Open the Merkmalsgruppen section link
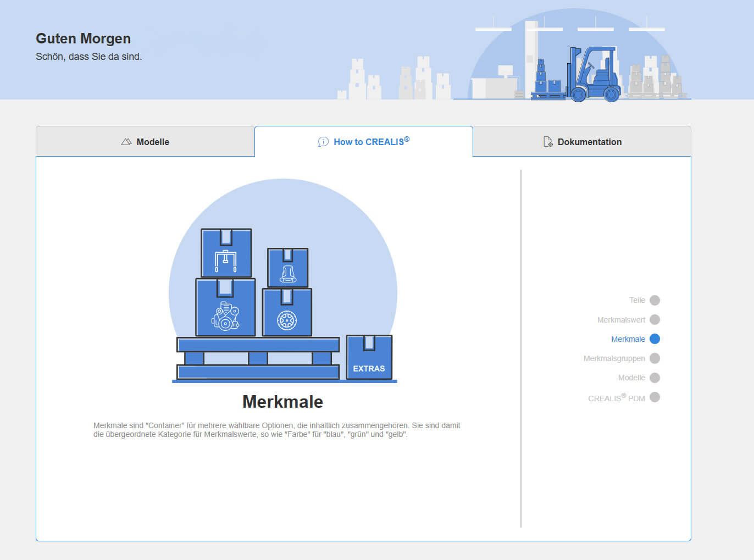 pyautogui.click(x=614, y=358)
